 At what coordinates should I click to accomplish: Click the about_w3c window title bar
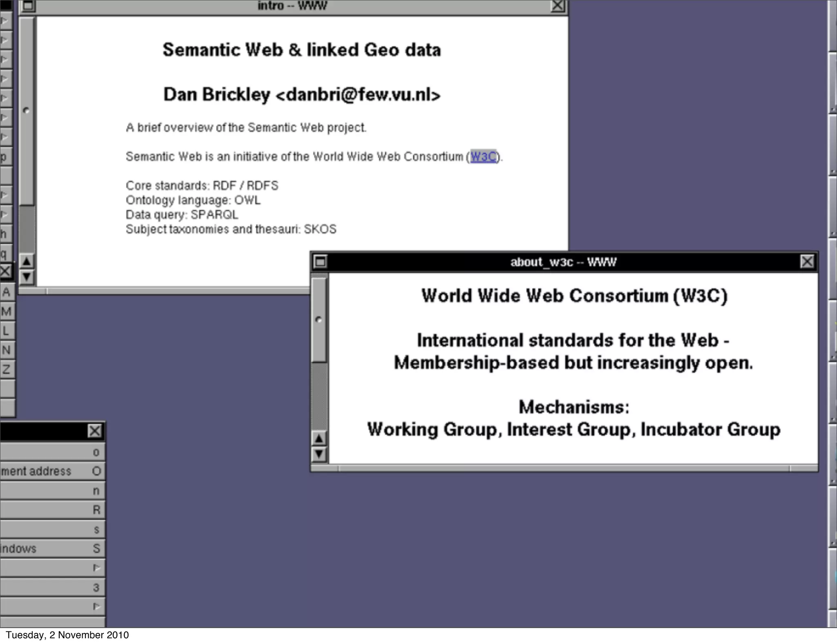563,262
